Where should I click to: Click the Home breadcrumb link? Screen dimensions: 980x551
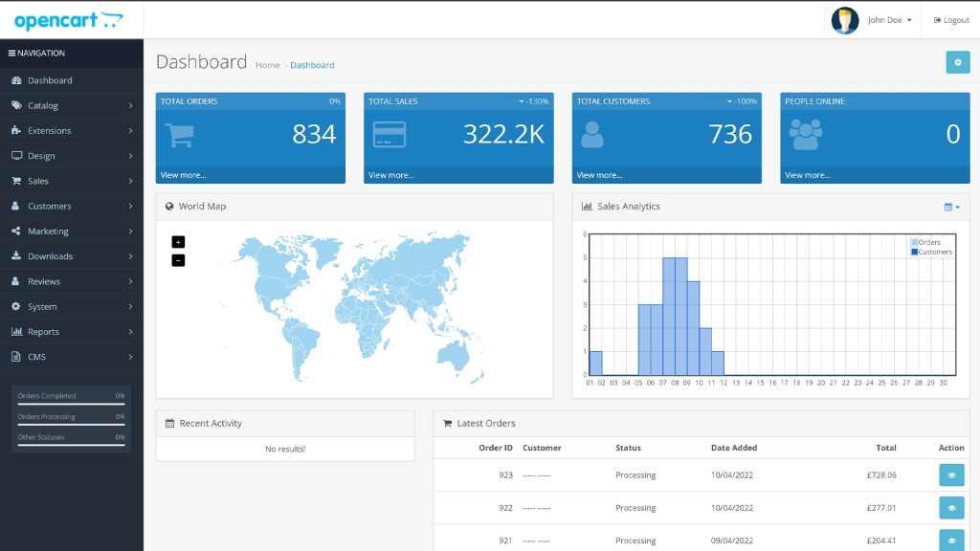[268, 65]
